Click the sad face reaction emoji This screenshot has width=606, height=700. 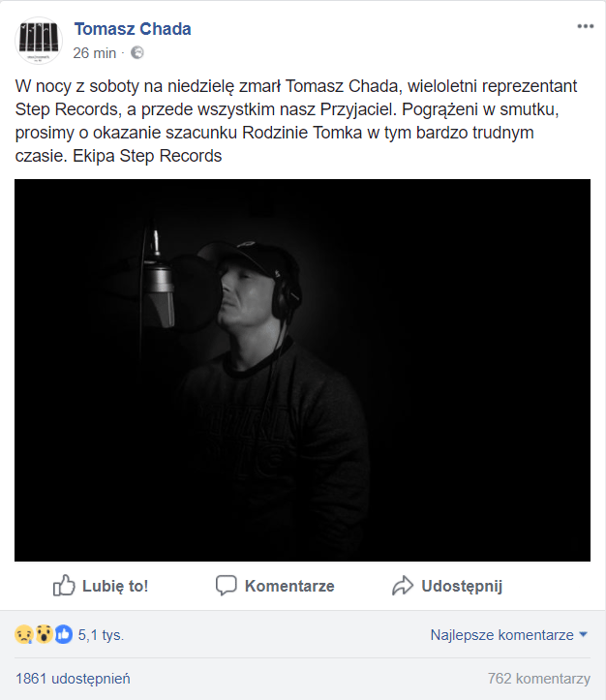click(24, 635)
